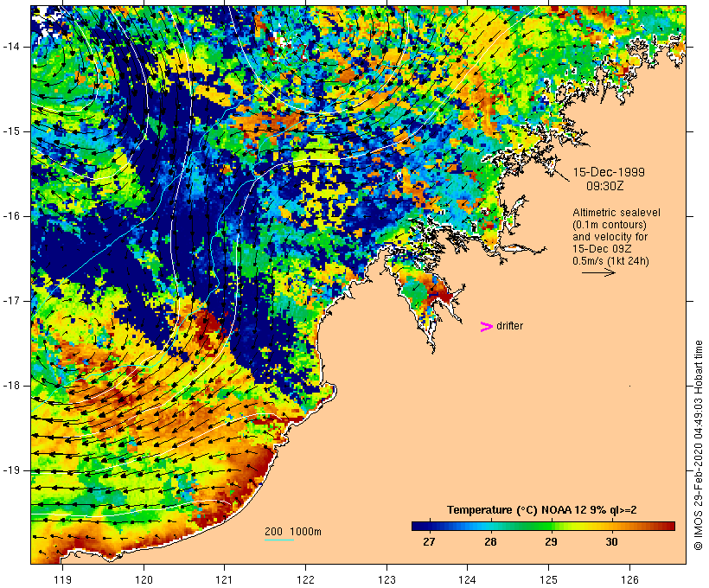Click the '126' longitude axis label
The width and height of the screenshot is (709, 588).
[629, 579]
